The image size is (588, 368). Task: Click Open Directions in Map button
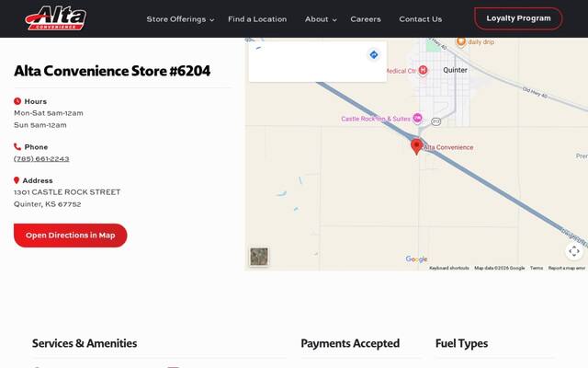70,236
